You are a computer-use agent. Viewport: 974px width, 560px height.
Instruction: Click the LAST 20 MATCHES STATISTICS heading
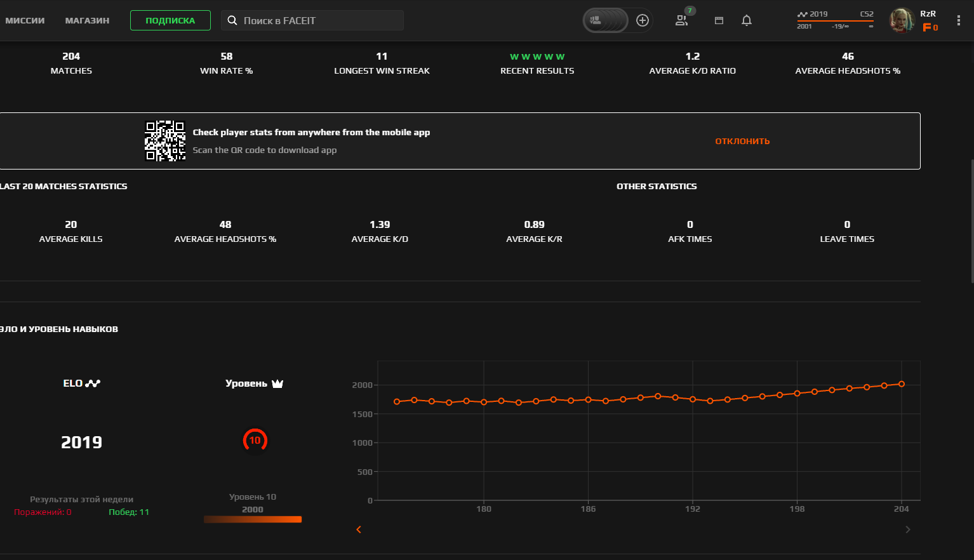(63, 186)
